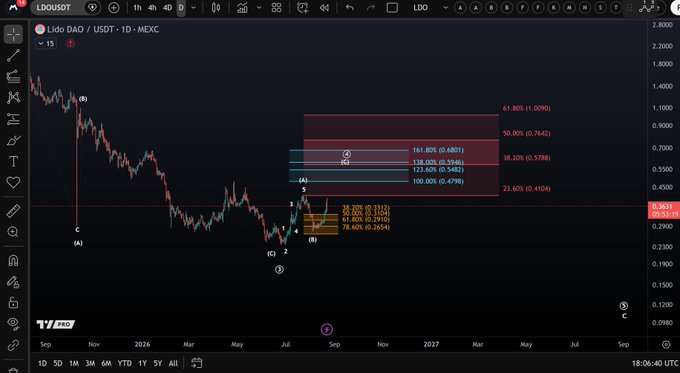Toggle lock all drawings

13,302
